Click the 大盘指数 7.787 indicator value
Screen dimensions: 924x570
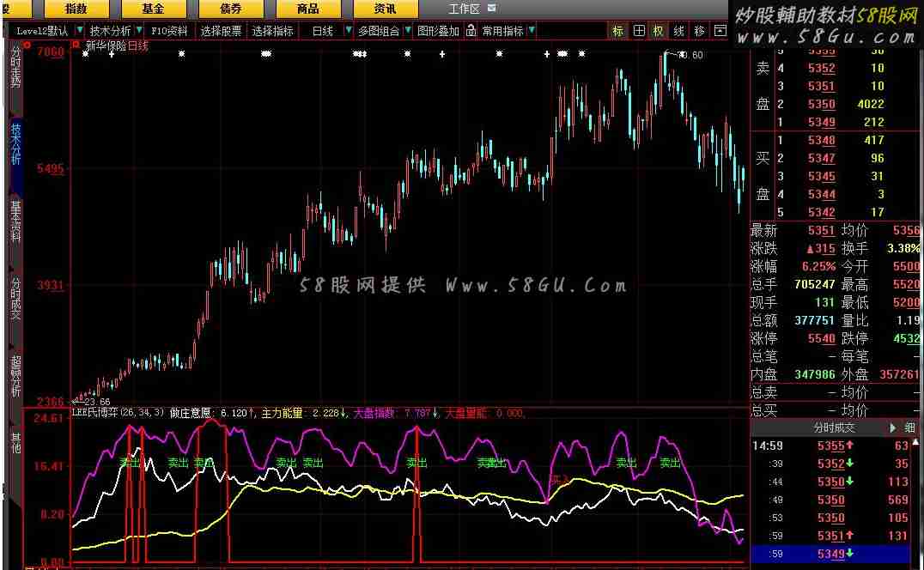396,414
